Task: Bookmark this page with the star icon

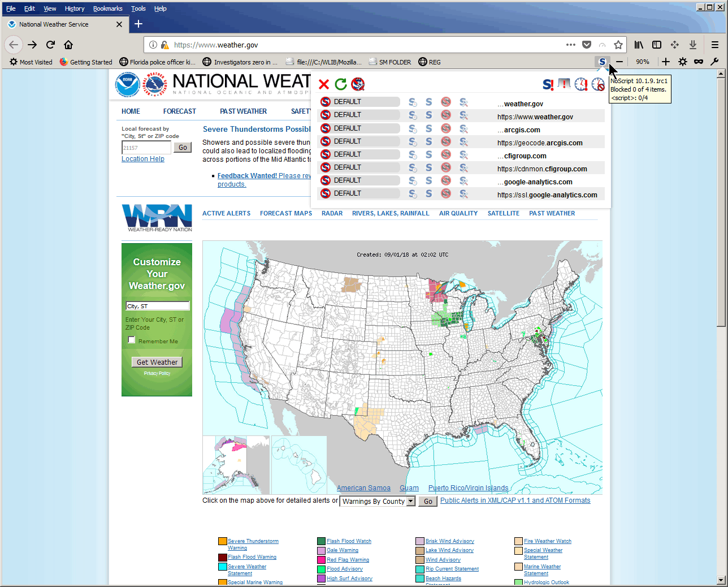Action: click(618, 45)
